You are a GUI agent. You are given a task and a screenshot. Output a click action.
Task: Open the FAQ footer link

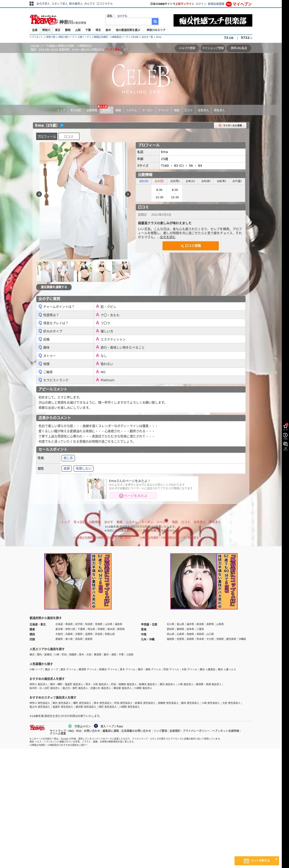(71, 731)
